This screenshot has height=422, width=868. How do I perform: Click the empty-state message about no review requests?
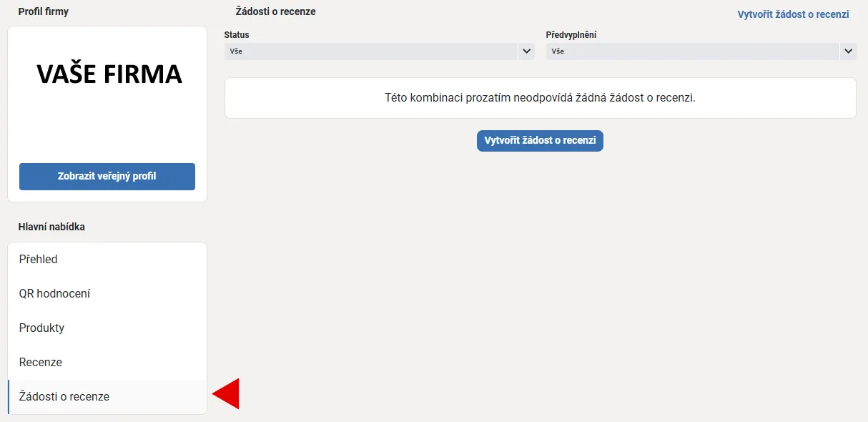coord(540,98)
